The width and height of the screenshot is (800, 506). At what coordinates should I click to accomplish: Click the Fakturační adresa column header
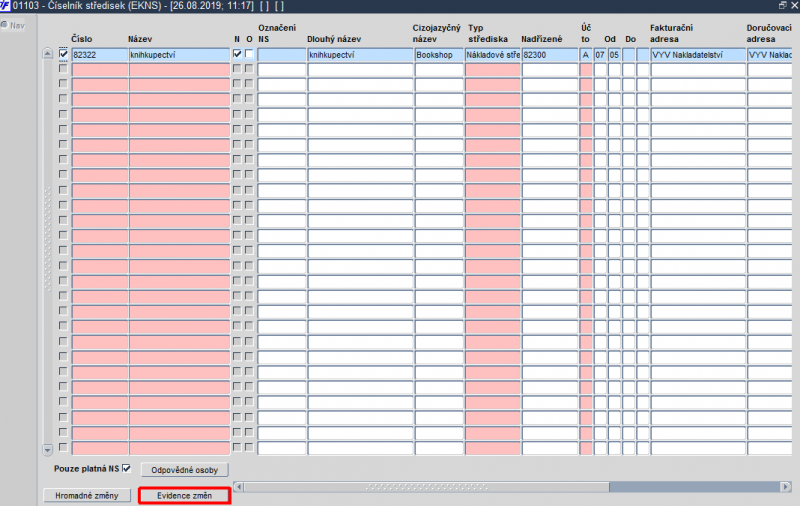pos(671,33)
